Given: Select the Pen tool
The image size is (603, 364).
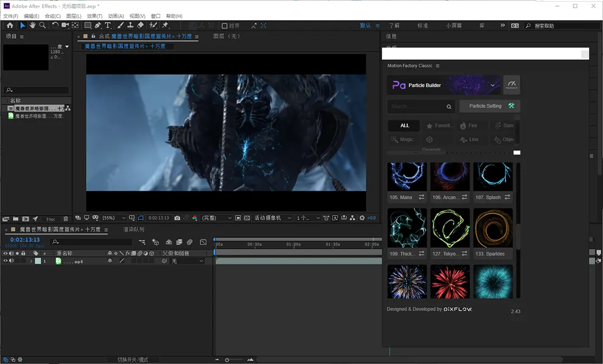Looking at the screenshot, I should [98, 26].
